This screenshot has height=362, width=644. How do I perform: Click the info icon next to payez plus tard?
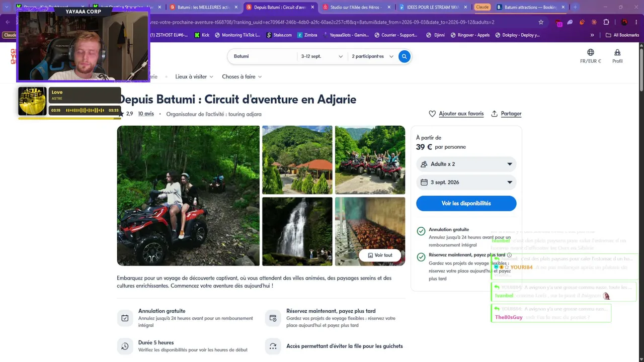tap(509, 255)
